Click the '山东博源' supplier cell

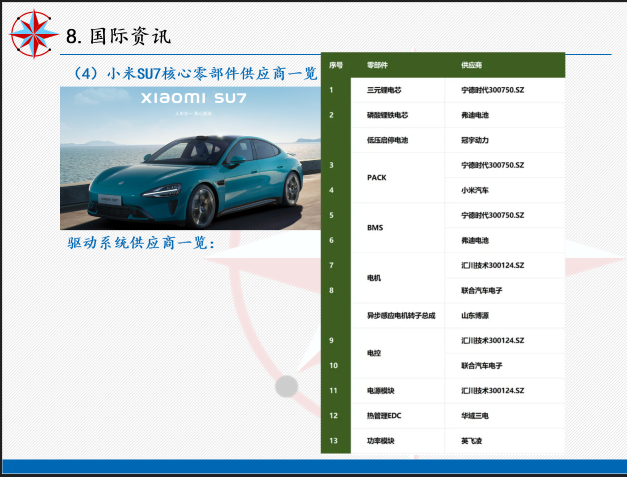[x=476, y=315]
